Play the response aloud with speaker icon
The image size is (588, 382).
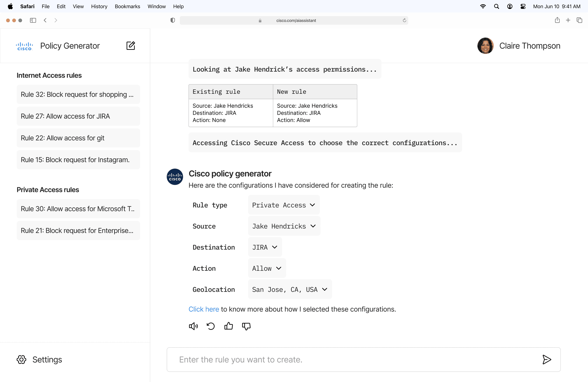(193, 326)
